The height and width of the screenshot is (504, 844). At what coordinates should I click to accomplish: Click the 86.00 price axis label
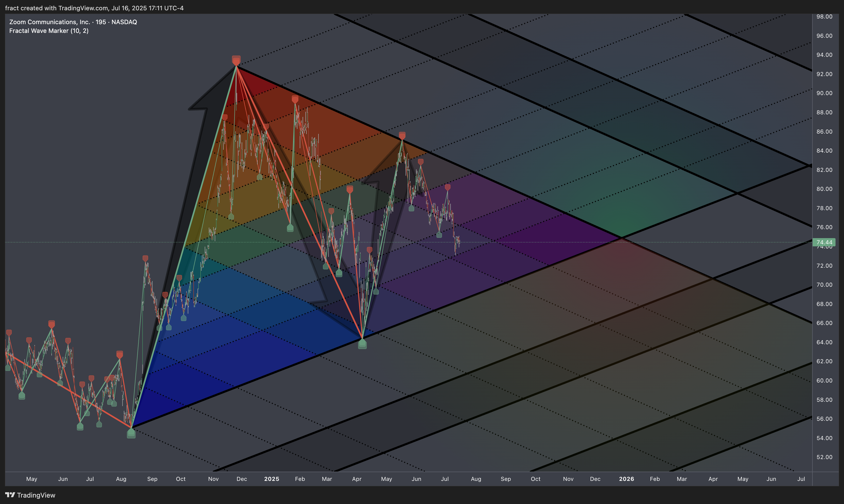[x=824, y=132]
